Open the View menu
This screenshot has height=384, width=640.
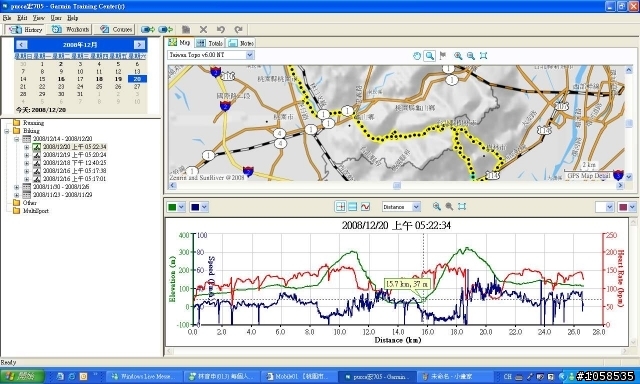click(x=39, y=18)
